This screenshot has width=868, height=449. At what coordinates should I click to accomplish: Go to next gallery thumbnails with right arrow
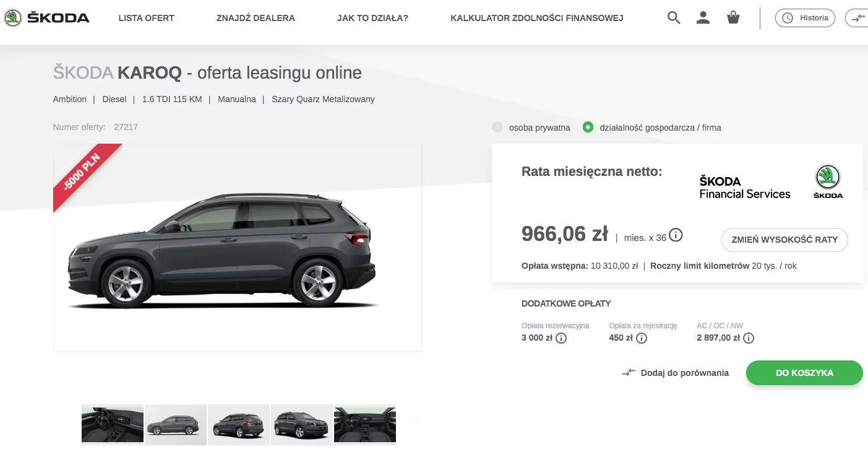pyautogui.click(x=415, y=423)
